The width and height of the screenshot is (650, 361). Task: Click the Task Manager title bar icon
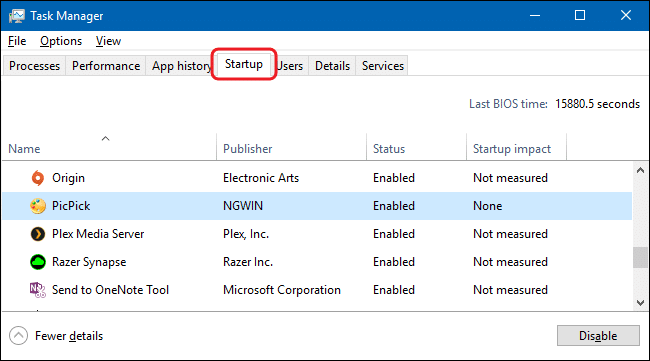click(17, 16)
